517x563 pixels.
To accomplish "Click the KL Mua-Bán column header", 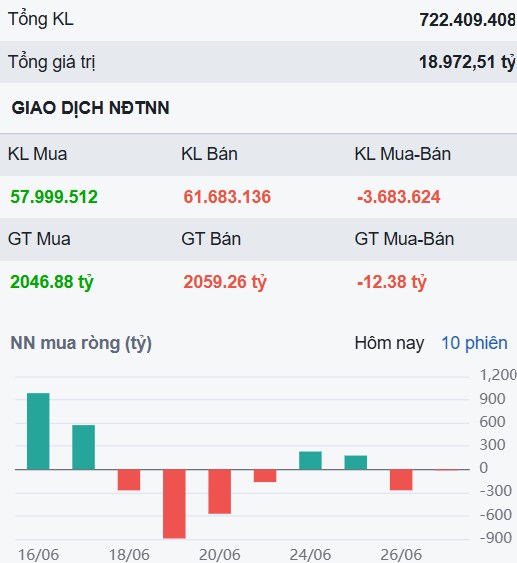I will coord(402,154).
